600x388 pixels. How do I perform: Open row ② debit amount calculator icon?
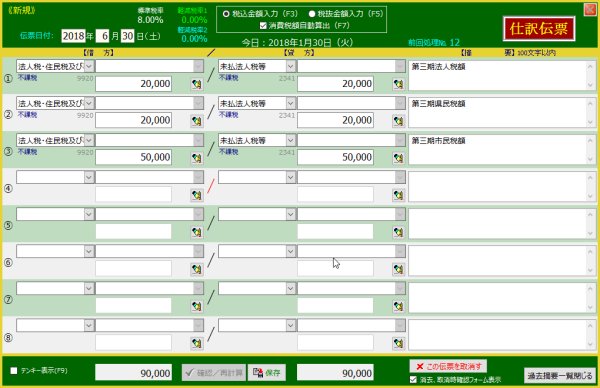tap(197, 121)
